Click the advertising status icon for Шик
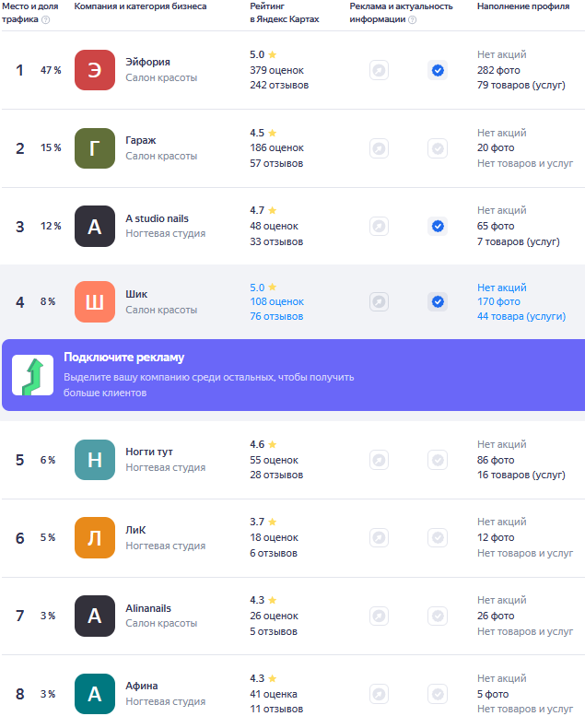The image size is (585, 728). tap(379, 301)
